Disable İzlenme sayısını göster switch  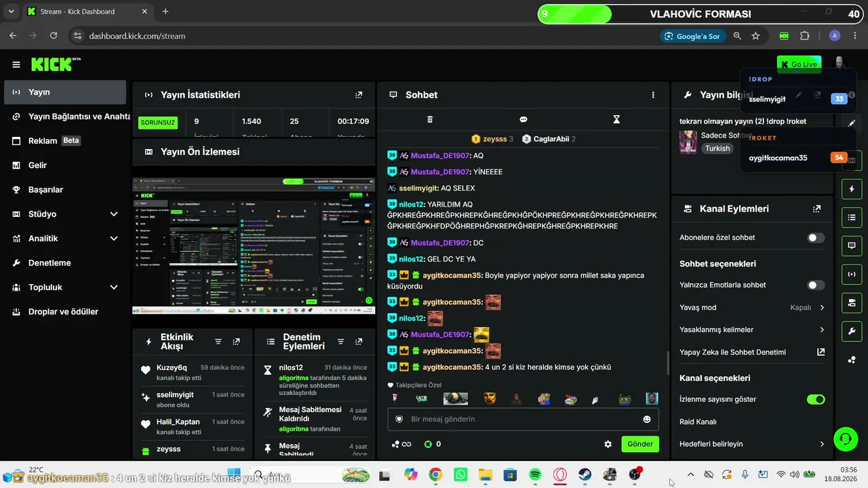(816, 400)
